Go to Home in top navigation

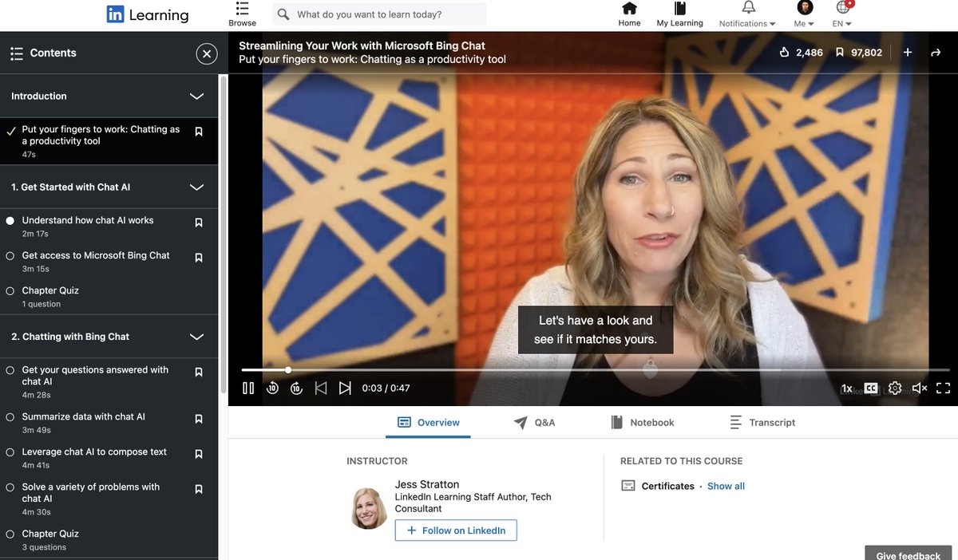(x=629, y=14)
